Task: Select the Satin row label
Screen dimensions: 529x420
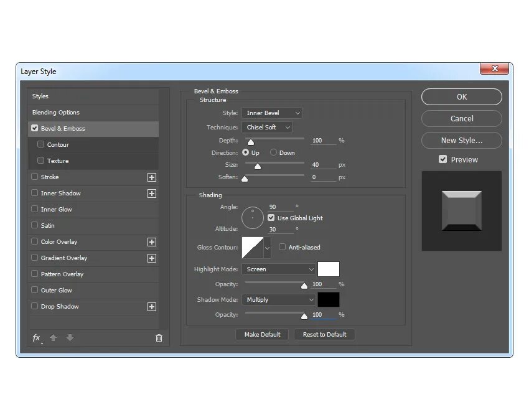Action: coord(47,226)
